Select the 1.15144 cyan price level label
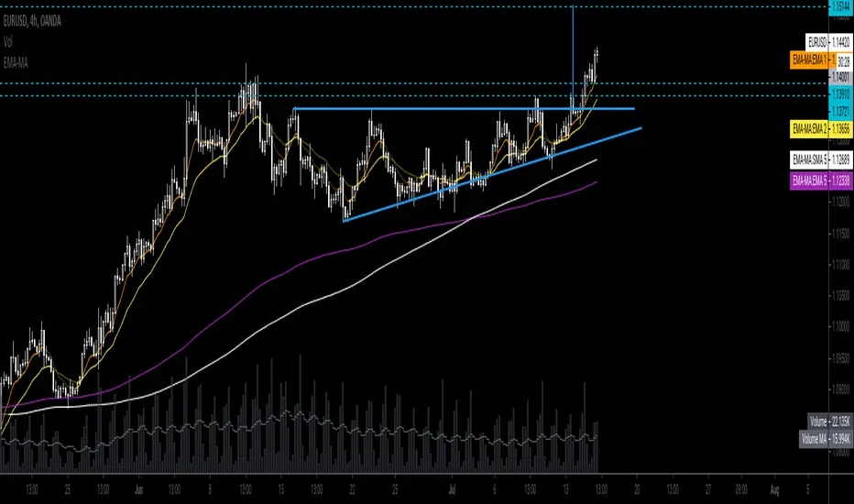854x504 pixels. (840, 7)
